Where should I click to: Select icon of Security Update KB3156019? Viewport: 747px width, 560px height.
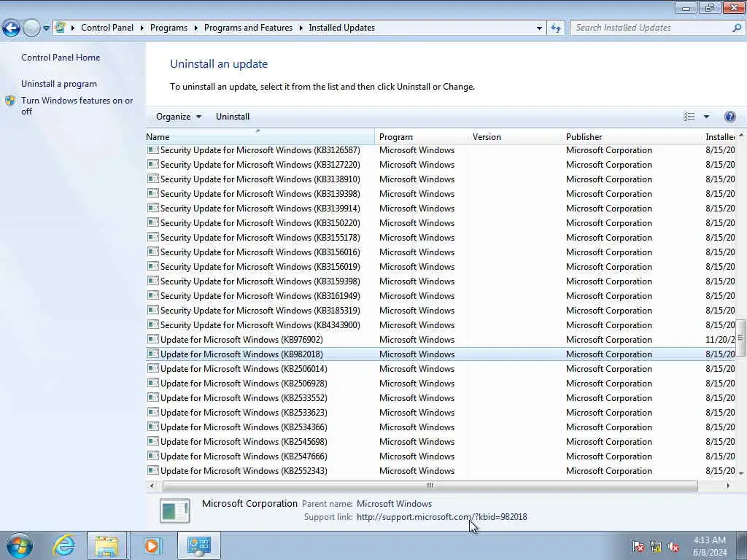click(153, 267)
